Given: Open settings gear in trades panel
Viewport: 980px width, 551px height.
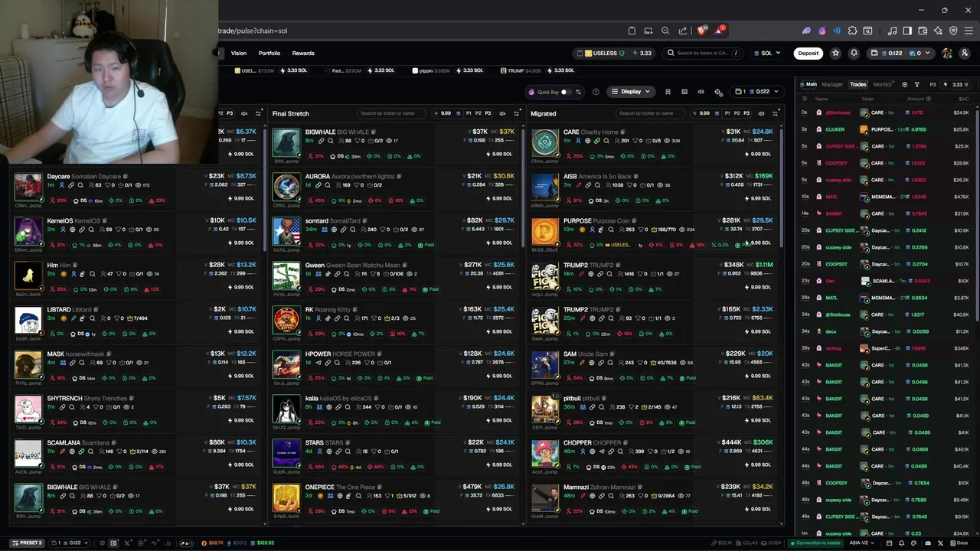Looking at the screenshot, I should 904,85.
